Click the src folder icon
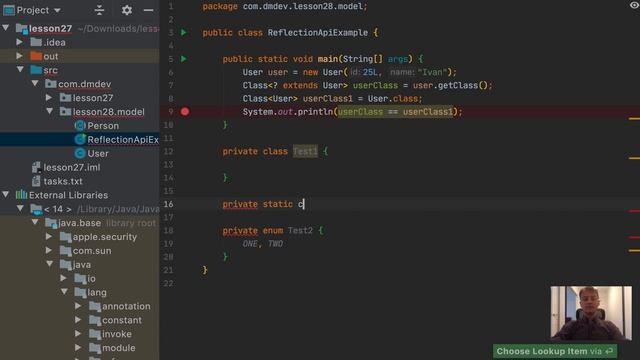This screenshot has width=640, height=360. 36,70
